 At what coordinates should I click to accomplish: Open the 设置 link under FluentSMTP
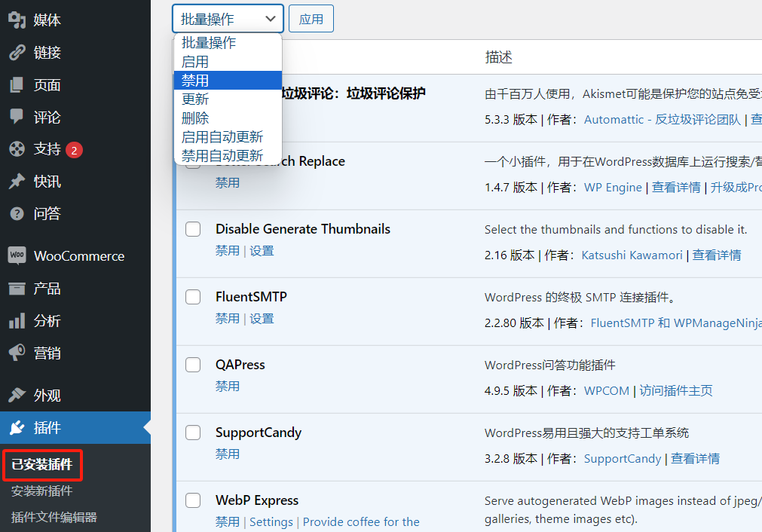coord(262,319)
